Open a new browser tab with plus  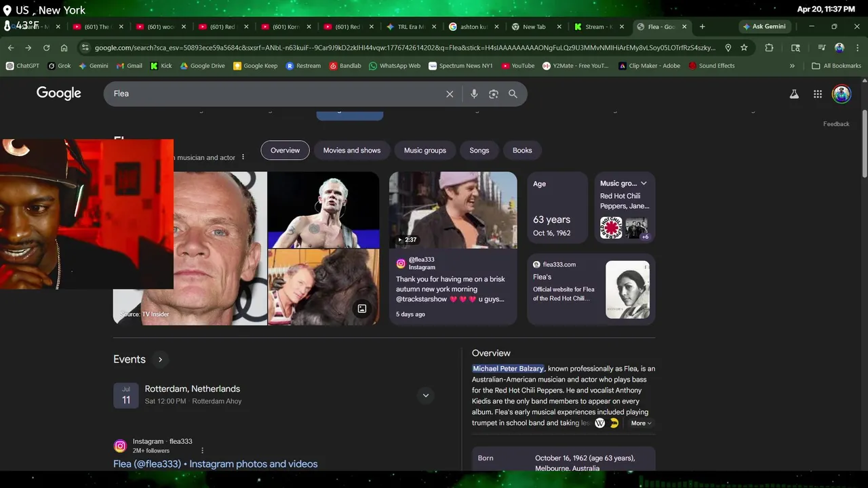pyautogui.click(x=702, y=26)
